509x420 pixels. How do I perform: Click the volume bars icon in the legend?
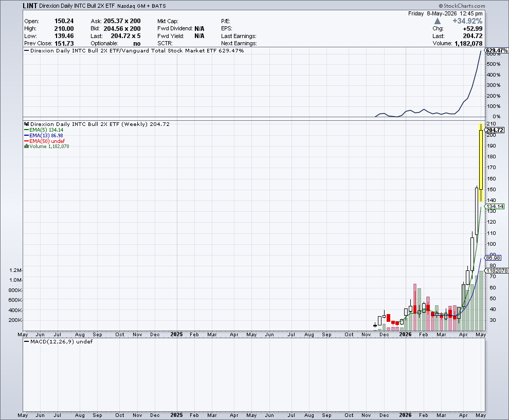(26, 147)
